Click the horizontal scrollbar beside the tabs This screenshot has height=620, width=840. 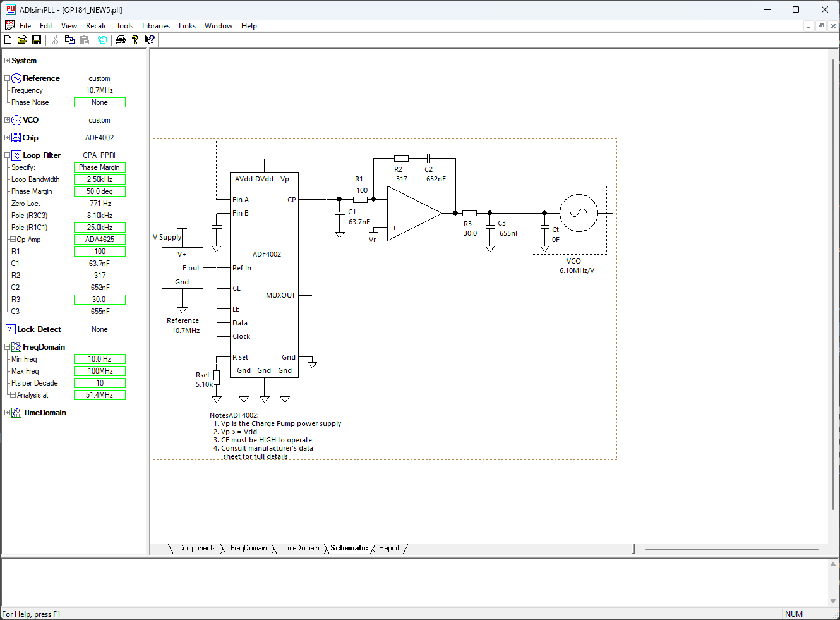click(731, 549)
